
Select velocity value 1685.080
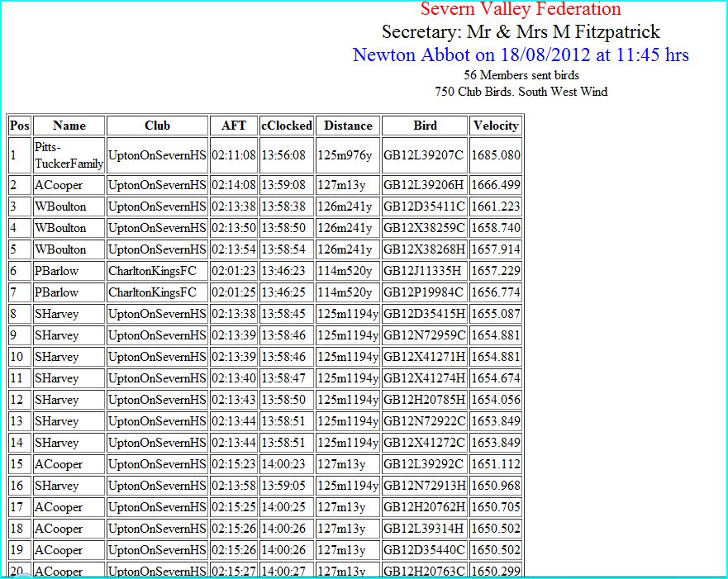click(496, 155)
